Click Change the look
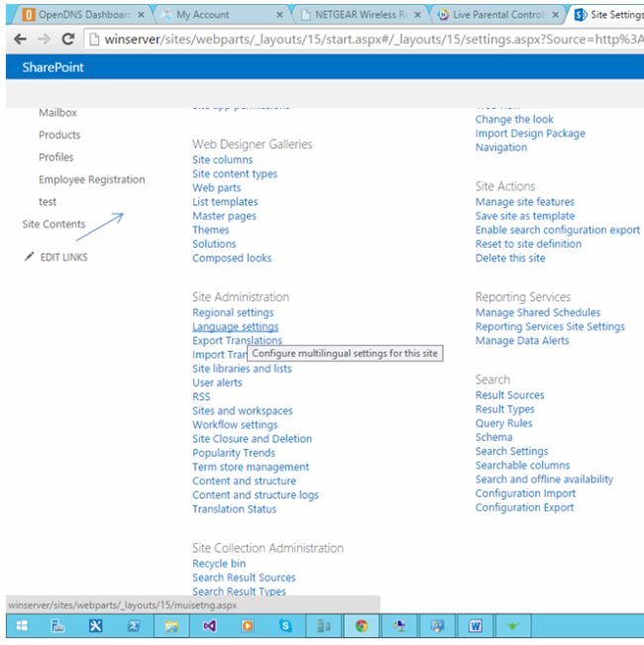Screen dimensions: 644x645 click(514, 119)
